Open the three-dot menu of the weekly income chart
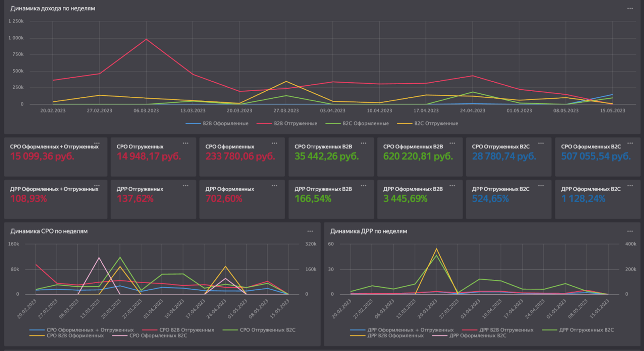The height and width of the screenshot is (351, 644). 630,8
